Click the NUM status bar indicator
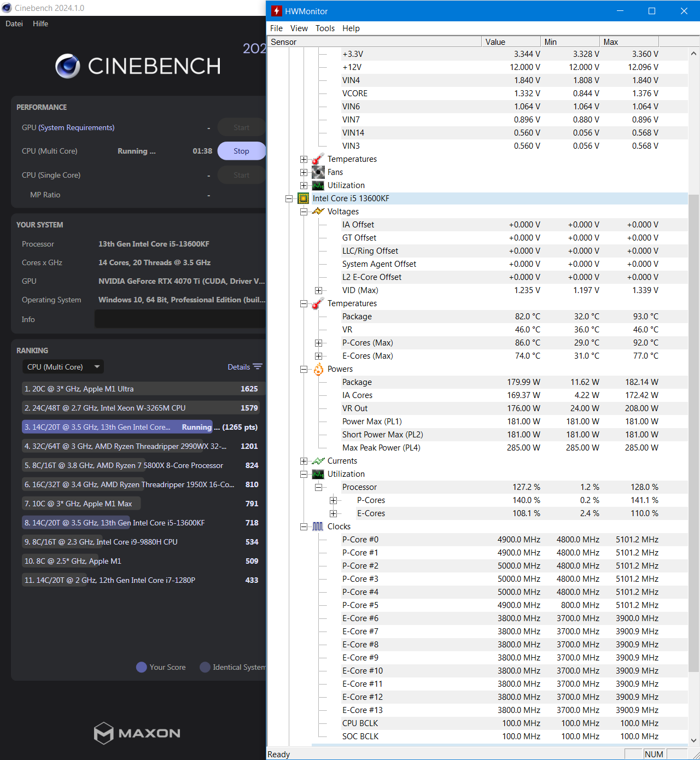700x760 pixels. [654, 754]
